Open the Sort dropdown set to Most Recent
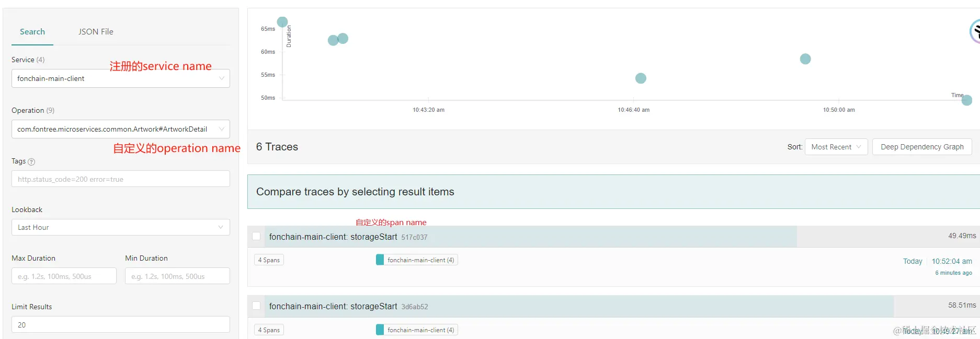Viewport: 980px width, 339px height. click(836, 147)
